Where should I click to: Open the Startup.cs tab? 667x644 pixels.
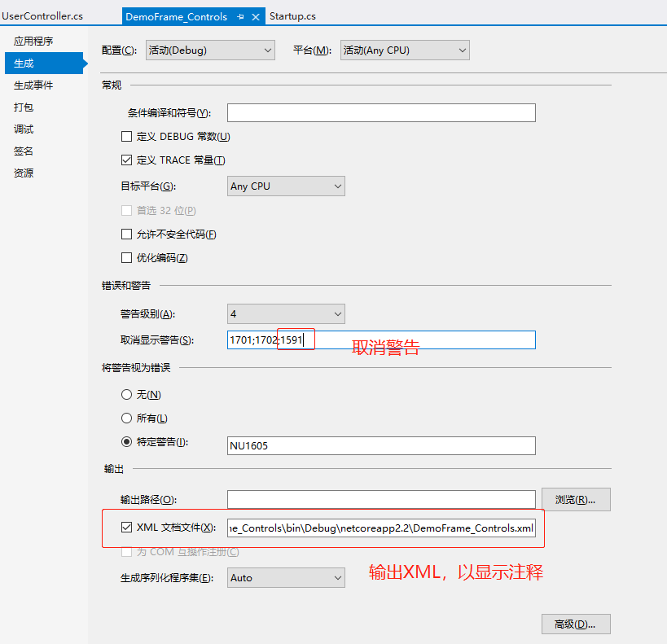(x=292, y=16)
